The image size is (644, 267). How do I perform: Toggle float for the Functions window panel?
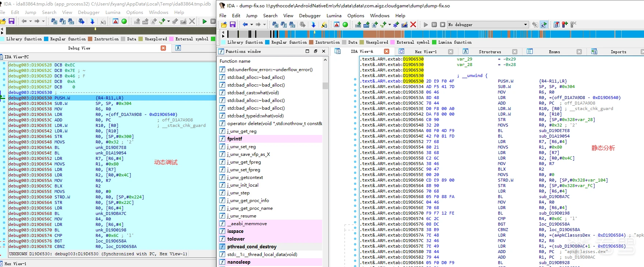point(315,51)
